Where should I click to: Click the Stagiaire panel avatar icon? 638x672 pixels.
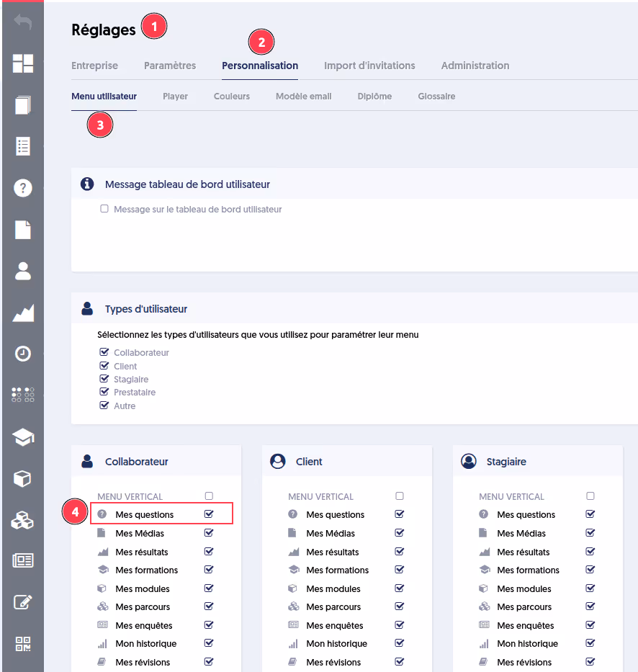(x=468, y=461)
